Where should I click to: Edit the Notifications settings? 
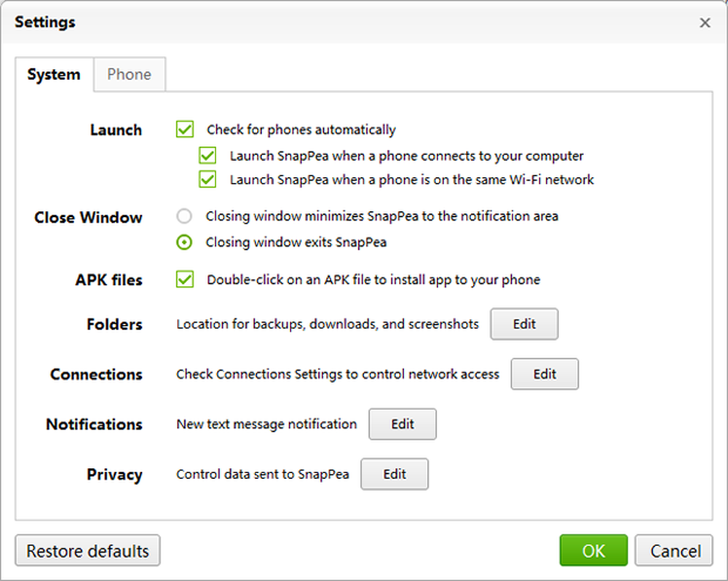(x=403, y=424)
